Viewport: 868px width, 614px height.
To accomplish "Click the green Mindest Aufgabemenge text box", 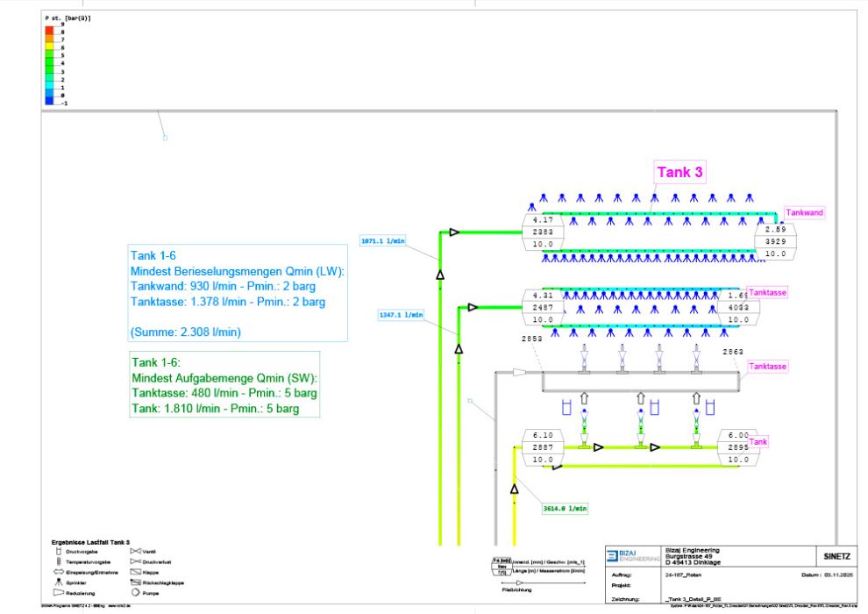I will point(224,385).
